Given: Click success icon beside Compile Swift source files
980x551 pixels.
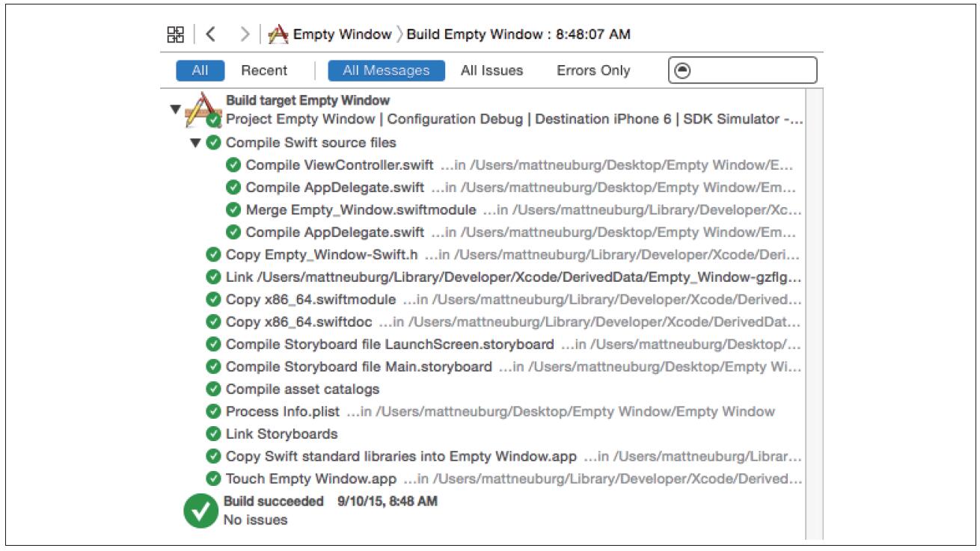Looking at the screenshot, I should click(x=213, y=143).
